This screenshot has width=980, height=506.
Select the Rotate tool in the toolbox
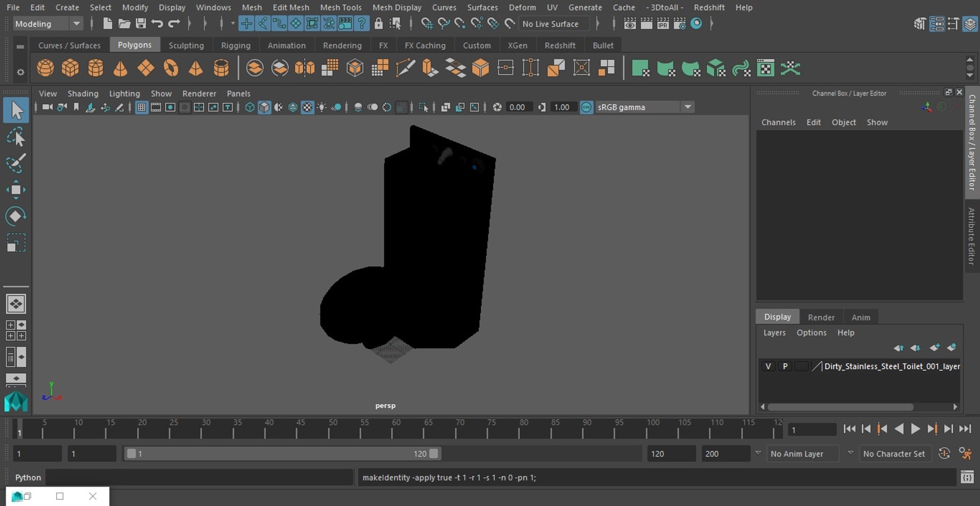(x=16, y=216)
